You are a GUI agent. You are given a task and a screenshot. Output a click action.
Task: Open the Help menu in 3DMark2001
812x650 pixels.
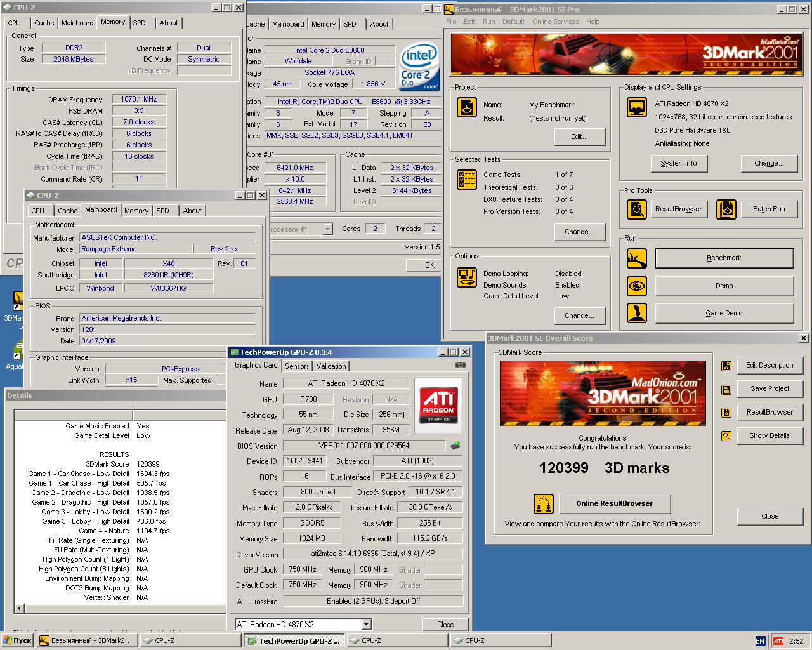pyautogui.click(x=593, y=22)
